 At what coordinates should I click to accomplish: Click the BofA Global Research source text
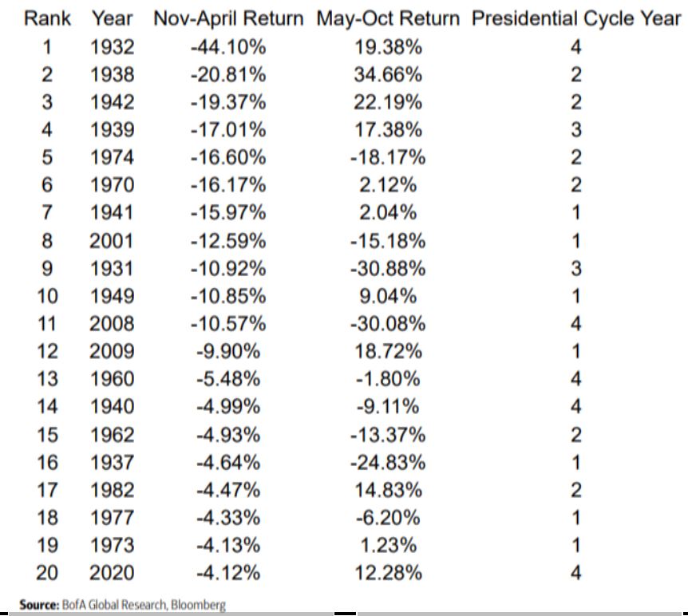[x=123, y=605]
